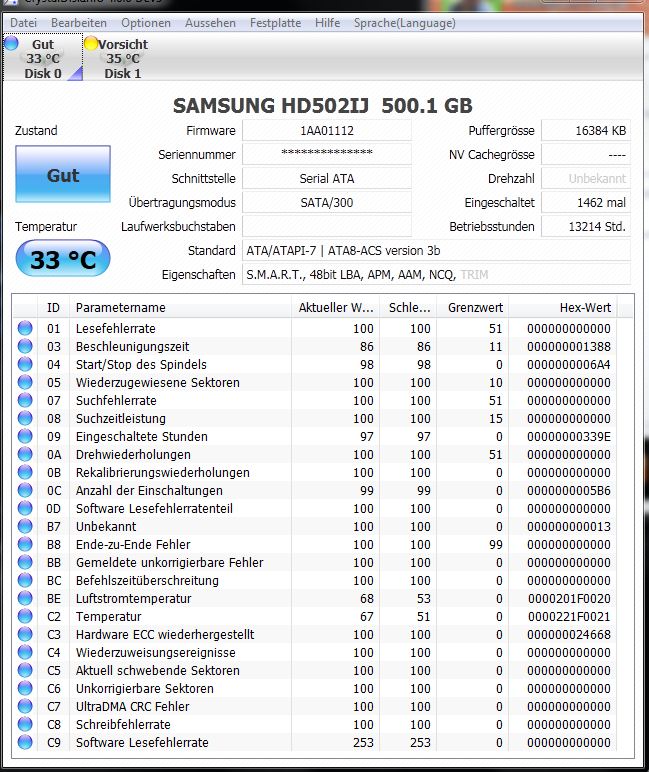Click status icon of Befehlszeitüberschreitung row
The height and width of the screenshot is (772, 649).
25,580
